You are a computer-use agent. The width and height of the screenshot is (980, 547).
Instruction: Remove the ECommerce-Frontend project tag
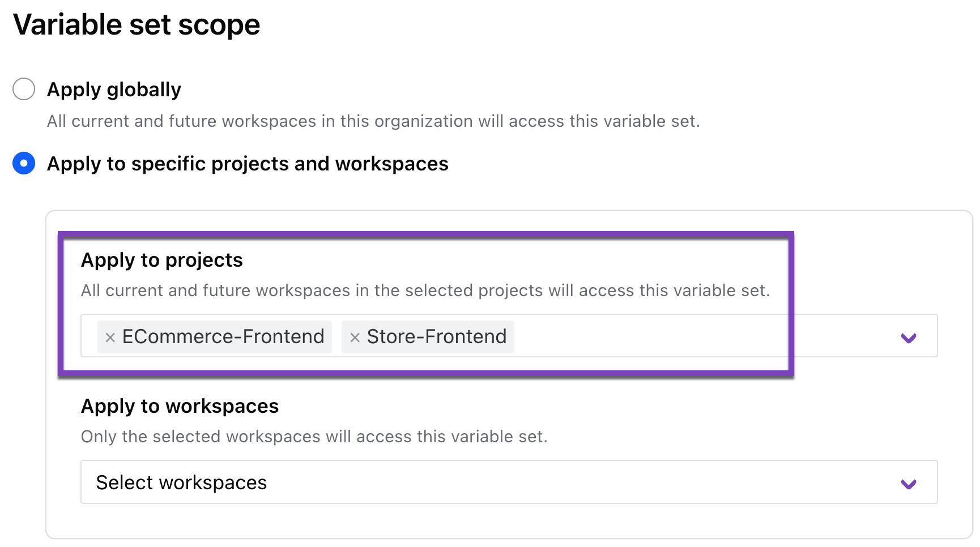[110, 337]
